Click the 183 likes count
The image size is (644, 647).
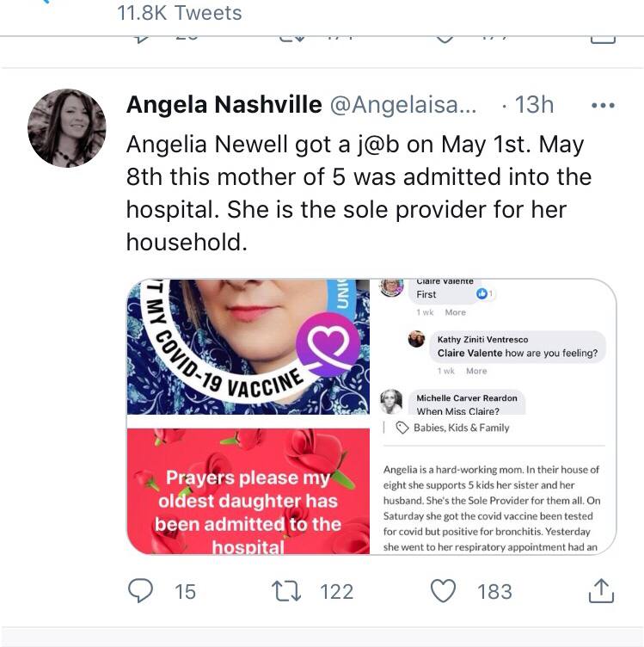coord(494,592)
